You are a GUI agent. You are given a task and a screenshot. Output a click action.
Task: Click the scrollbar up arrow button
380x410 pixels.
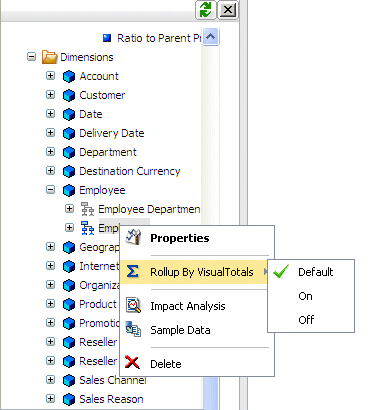[210, 37]
